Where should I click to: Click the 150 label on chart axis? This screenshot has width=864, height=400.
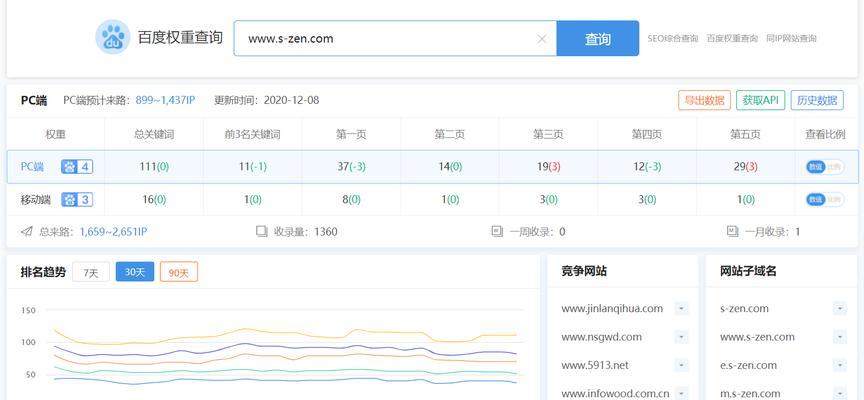point(28,310)
